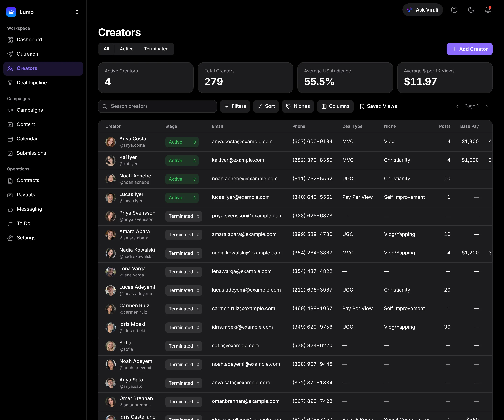Click the Stage column header
The width and height of the screenshot is (504, 420).
[x=171, y=126]
